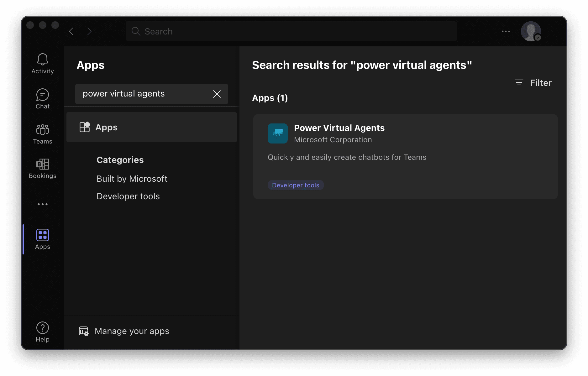Click the Developer tools tag
588x376 pixels.
click(x=296, y=185)
